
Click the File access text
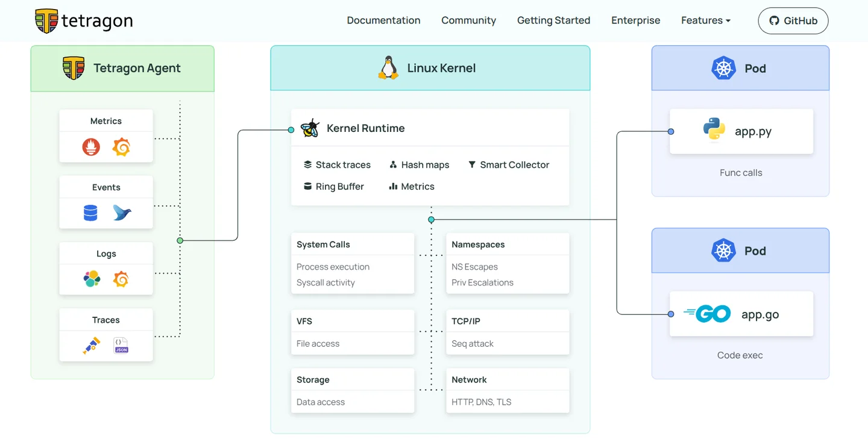coord(318,344)
